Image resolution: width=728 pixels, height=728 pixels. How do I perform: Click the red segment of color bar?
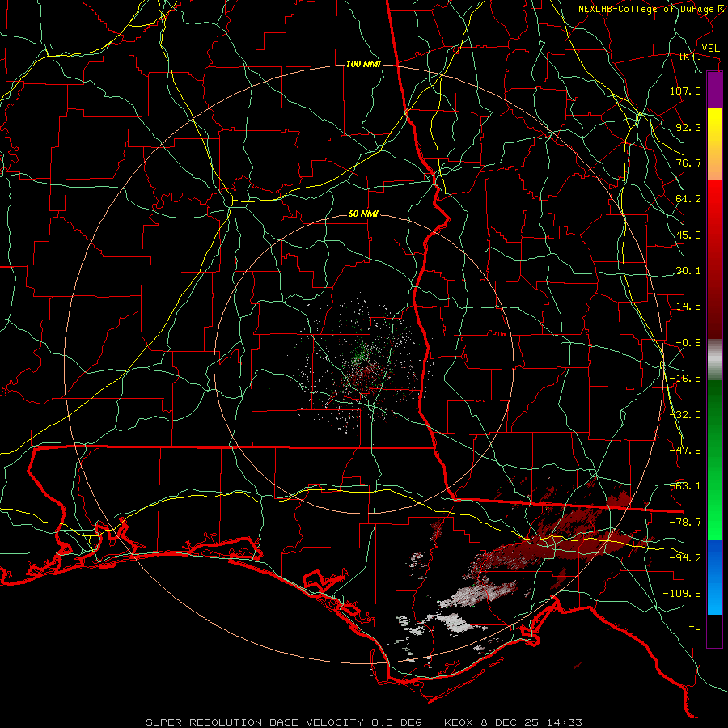tap(714, 259)
